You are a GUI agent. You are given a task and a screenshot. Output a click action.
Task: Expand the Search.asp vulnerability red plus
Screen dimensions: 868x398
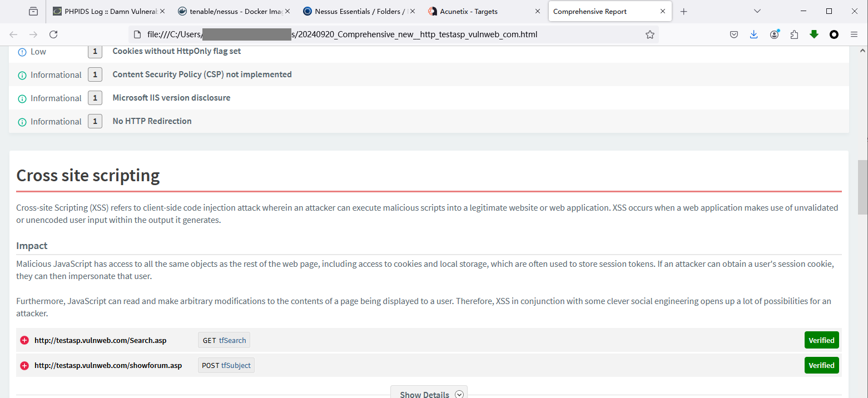pos(24,340)
